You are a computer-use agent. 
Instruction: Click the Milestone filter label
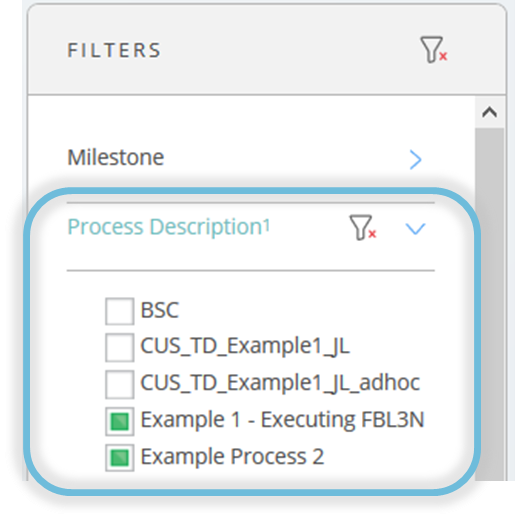pos(116,157)
